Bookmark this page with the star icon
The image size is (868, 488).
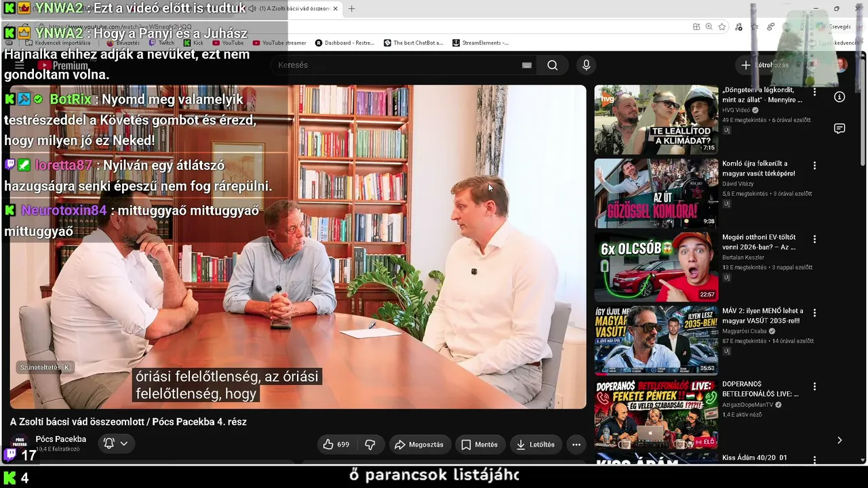[x=722, y=26]
